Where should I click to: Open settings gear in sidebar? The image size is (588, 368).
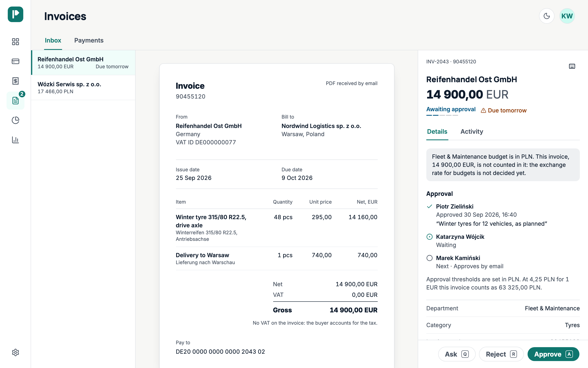[15, 352]
